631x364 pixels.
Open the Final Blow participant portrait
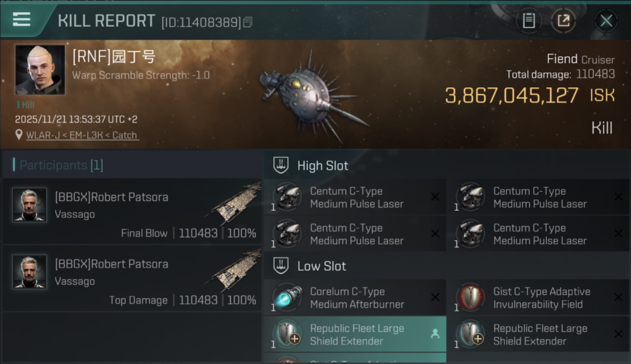30,205
